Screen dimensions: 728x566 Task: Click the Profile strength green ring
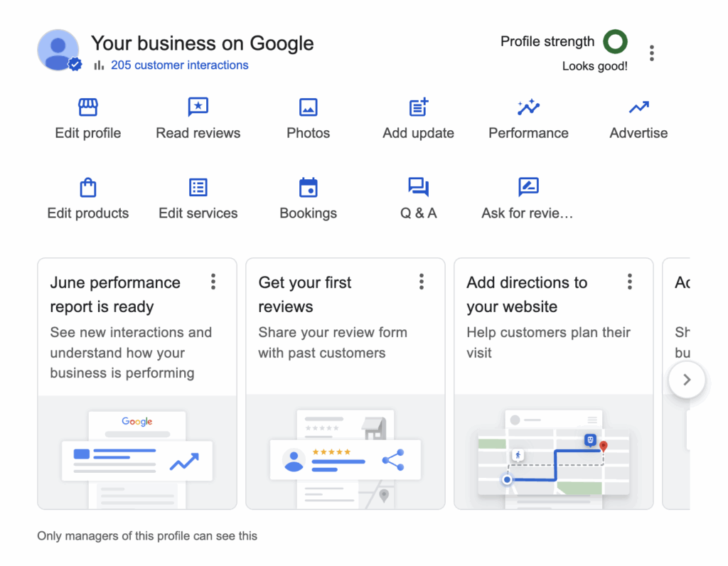coord(615,42)
